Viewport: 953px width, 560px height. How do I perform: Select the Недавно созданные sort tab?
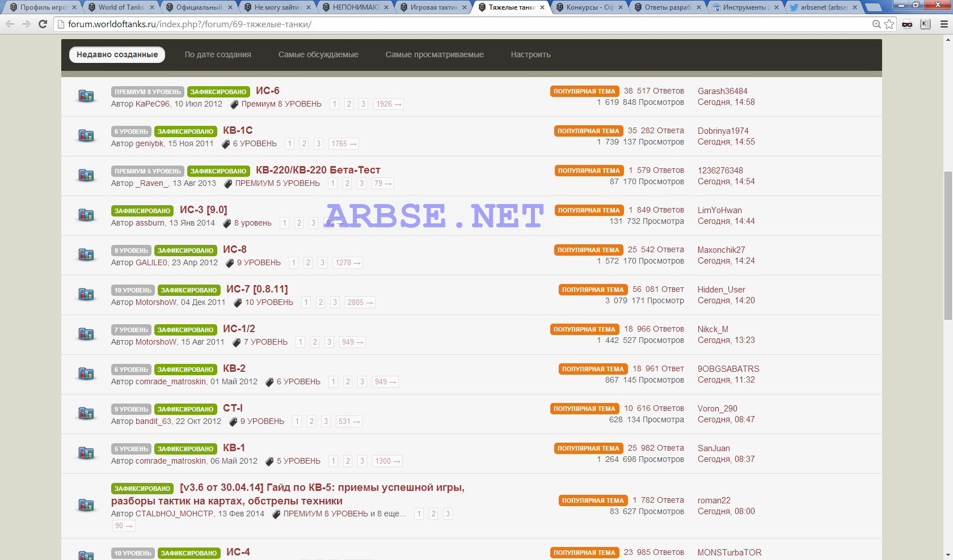[x=117, y=54]
